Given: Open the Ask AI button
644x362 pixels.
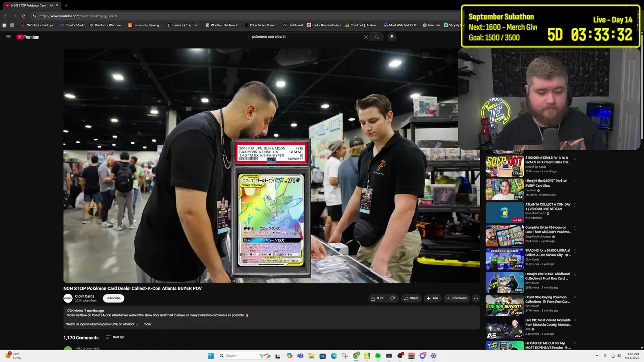Looking at the screenshot, I should (x=432, y=298).
